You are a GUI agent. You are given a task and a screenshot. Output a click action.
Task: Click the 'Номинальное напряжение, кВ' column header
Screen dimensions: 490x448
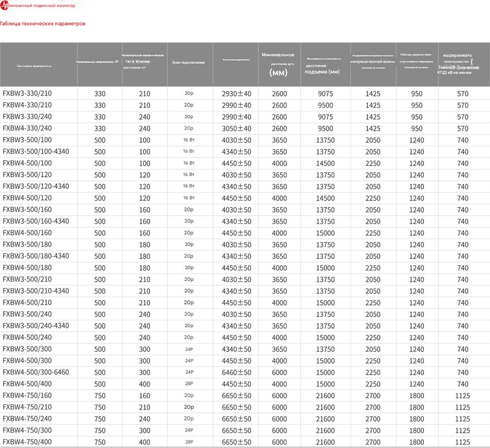(x=97, y=62)
